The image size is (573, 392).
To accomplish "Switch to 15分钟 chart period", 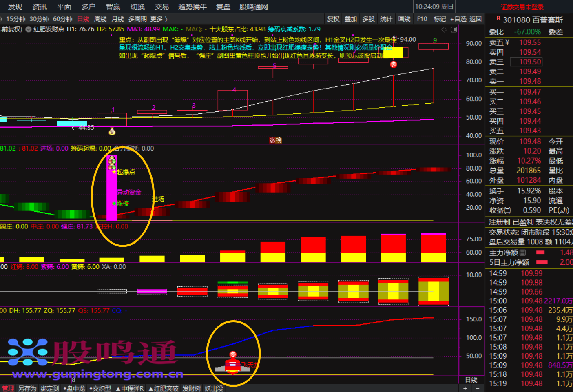I will click(x=15, y=19).
